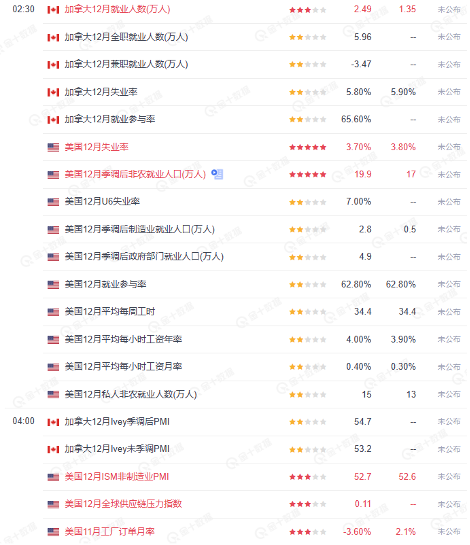Click the US flag beside 美国12月就业参与率

point(53,285)
